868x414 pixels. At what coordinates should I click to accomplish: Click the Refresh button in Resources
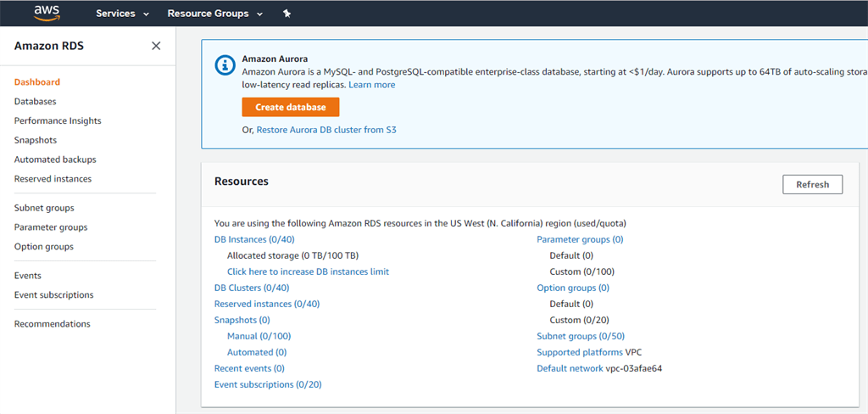(813, 185)
